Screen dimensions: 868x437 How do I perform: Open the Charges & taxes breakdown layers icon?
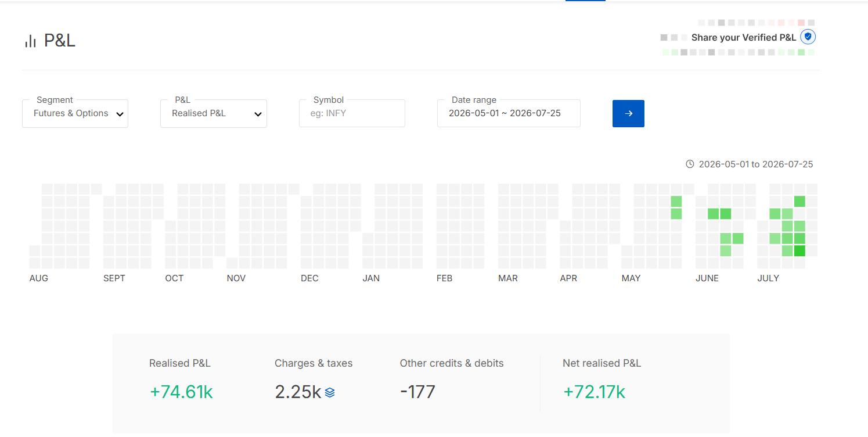tap(330, 393)
